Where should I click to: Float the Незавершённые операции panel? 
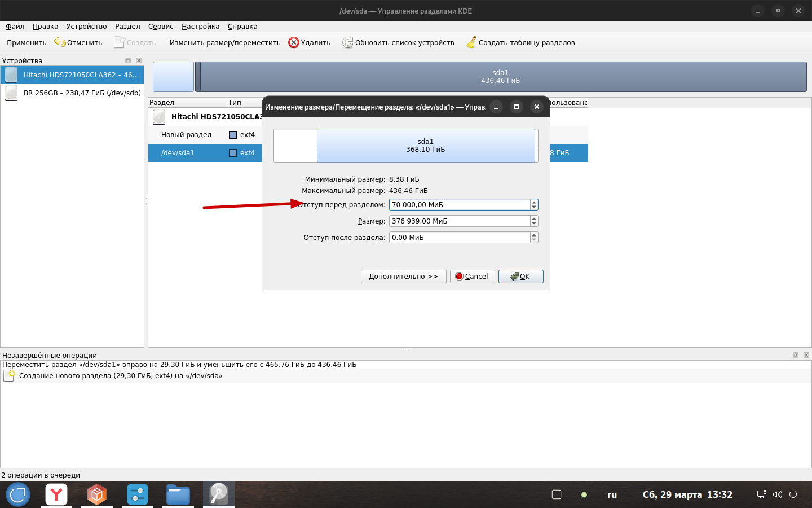[x=796, y=355]
